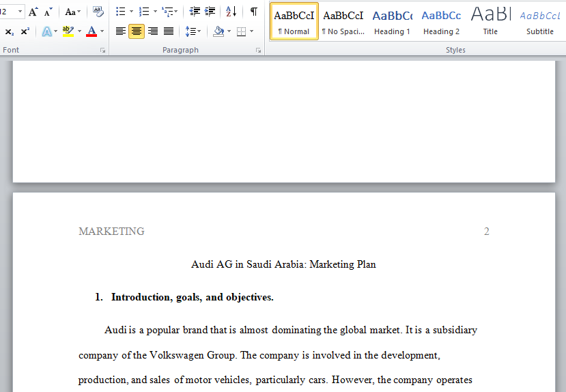The image size is (566, 392).
Task: Click the Clear Formatting icon
Action: pyautogui.click(x=98, y=12)
